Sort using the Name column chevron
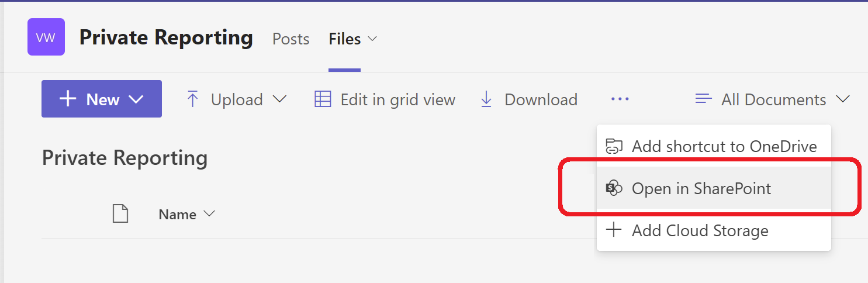This screenshot has height=283, width=868. coord(209,214)
